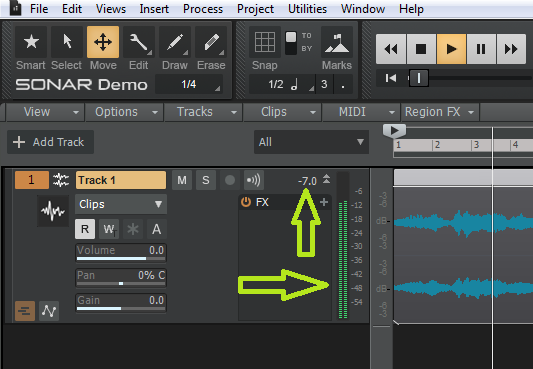Open the Help menu
The image size is (533, 369).
point(411,9)
